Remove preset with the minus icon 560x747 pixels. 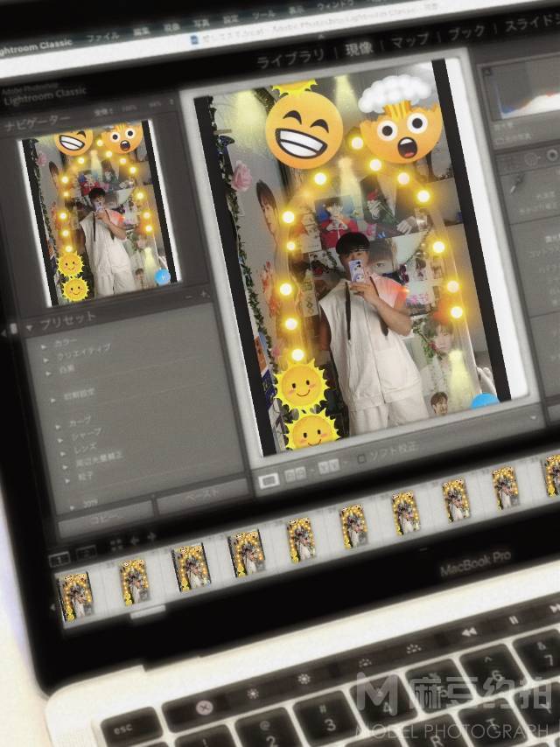(189, 297)
